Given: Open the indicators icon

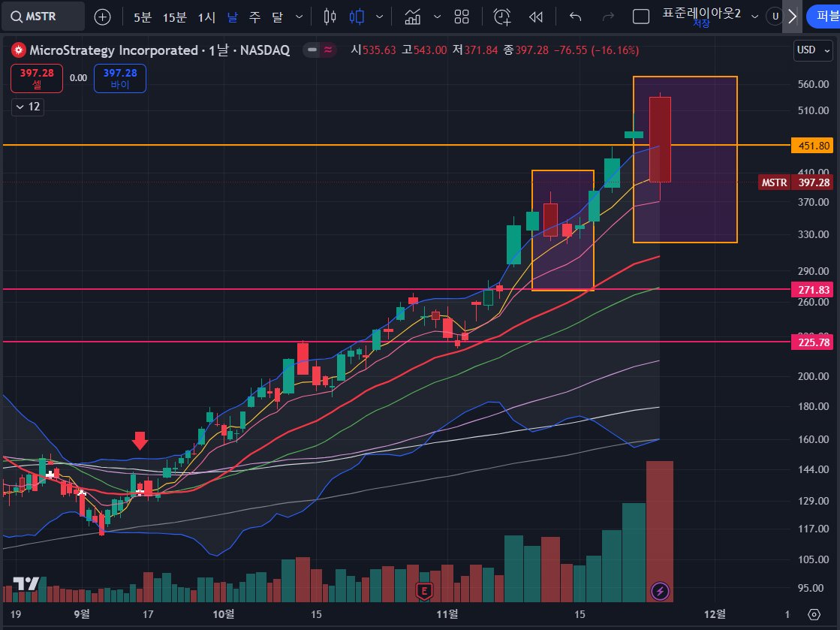Looking at the screenshot, I should pos(413,17).
